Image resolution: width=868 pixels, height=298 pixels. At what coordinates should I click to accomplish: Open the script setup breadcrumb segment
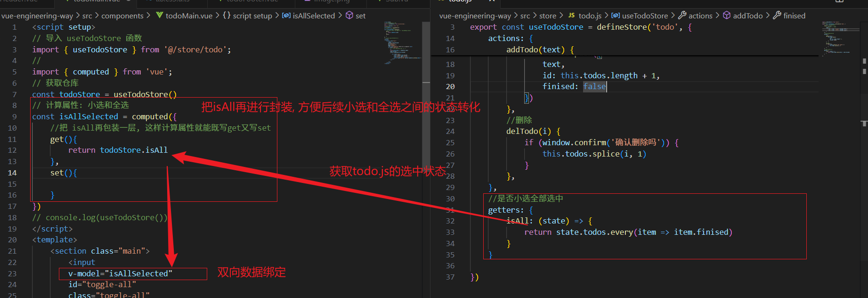pyautogui.click(x=252, y=16)
